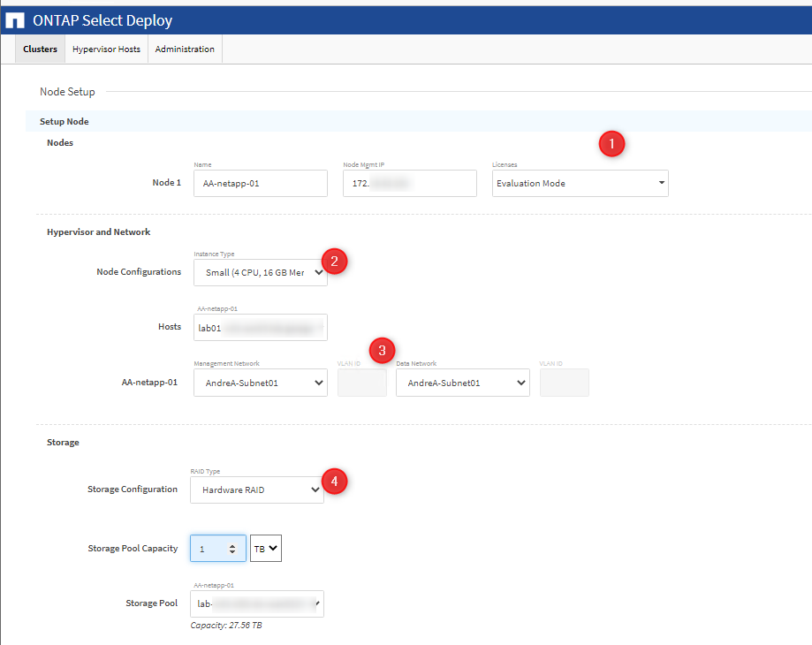Viewport: 812px width, 645px height.
Task: Expand the RAID Type dropdown
Action: 256,489
